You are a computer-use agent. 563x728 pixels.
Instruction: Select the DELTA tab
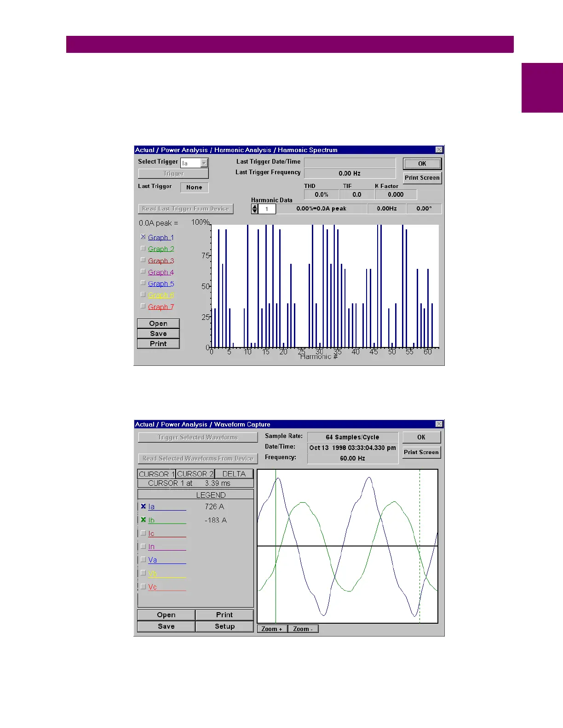234,474
